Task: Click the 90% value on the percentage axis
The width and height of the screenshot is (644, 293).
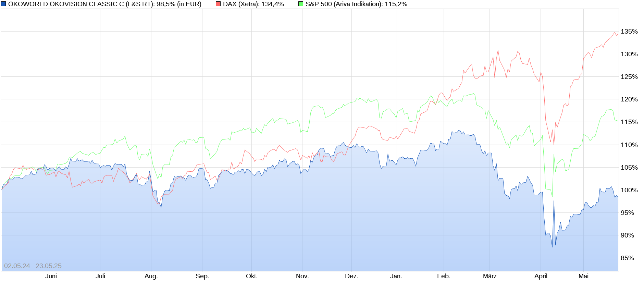Action: point(628,235)
